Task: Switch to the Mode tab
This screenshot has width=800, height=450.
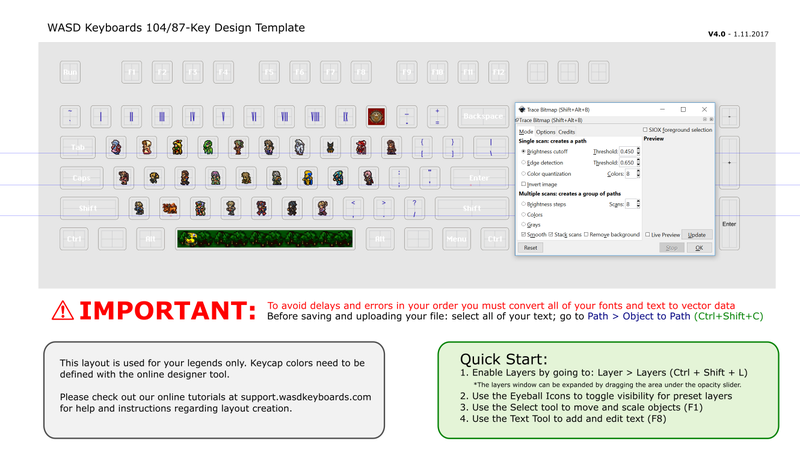Action: 526,132
